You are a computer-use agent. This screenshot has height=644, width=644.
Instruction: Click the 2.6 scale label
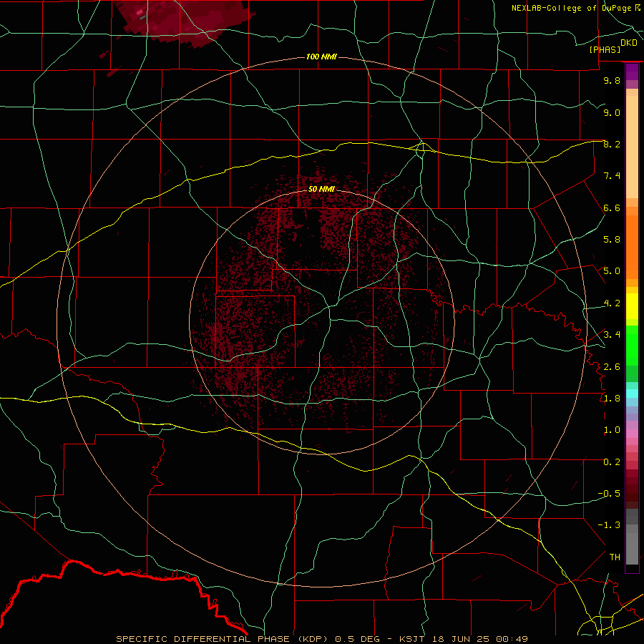[612, 367]
